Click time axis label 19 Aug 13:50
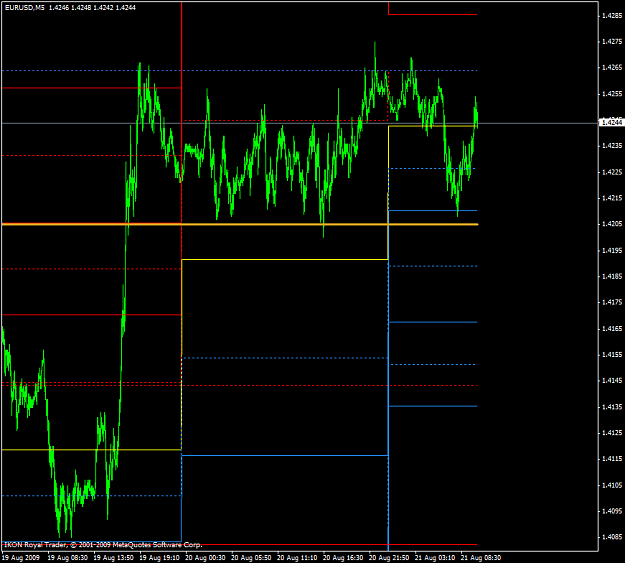Viewport: 625px width, 563px height. click(114, 557)
